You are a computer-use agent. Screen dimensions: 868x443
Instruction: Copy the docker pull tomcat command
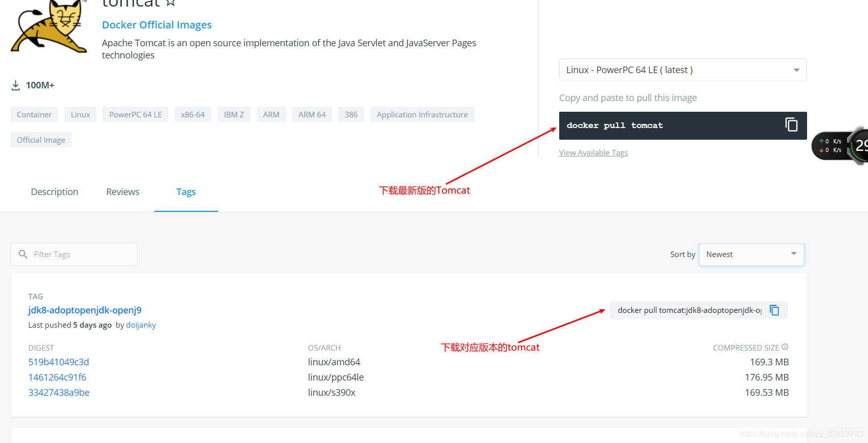[791, 124]
